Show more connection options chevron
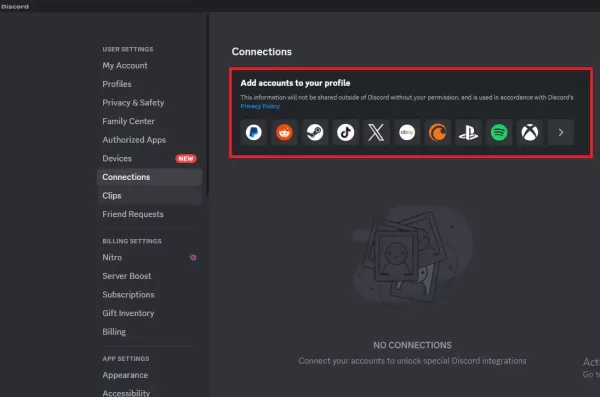 click(x=561, y=132)
